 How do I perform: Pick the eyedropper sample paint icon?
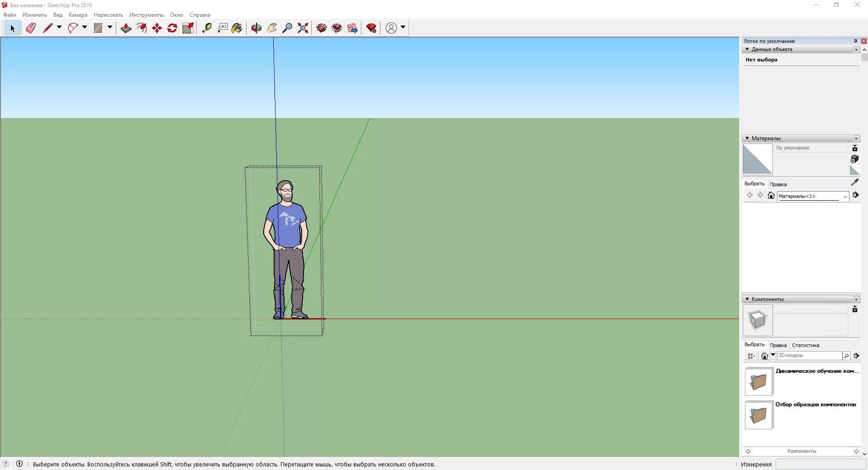(x=854, y=183)
